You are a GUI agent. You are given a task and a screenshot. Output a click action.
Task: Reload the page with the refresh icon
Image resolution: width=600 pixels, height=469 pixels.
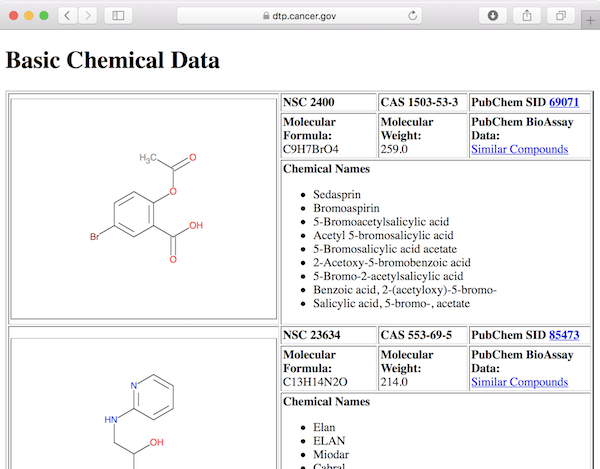point(412,16)
